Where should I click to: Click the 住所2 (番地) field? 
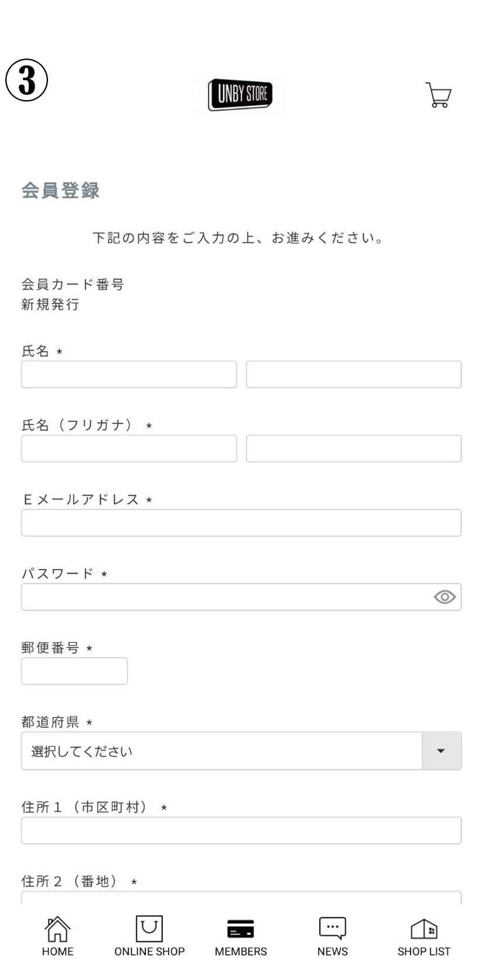coord(241,897)
